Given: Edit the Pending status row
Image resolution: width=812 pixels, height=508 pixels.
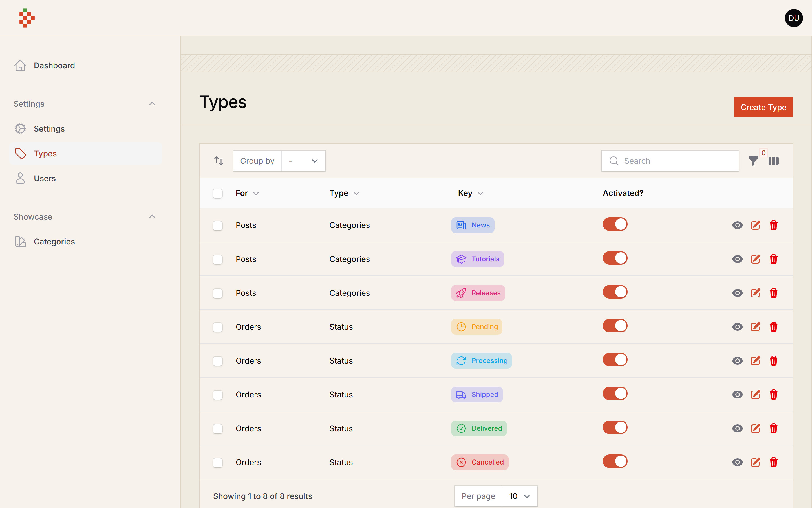Looking at the screenshot, I should [755, 327].
